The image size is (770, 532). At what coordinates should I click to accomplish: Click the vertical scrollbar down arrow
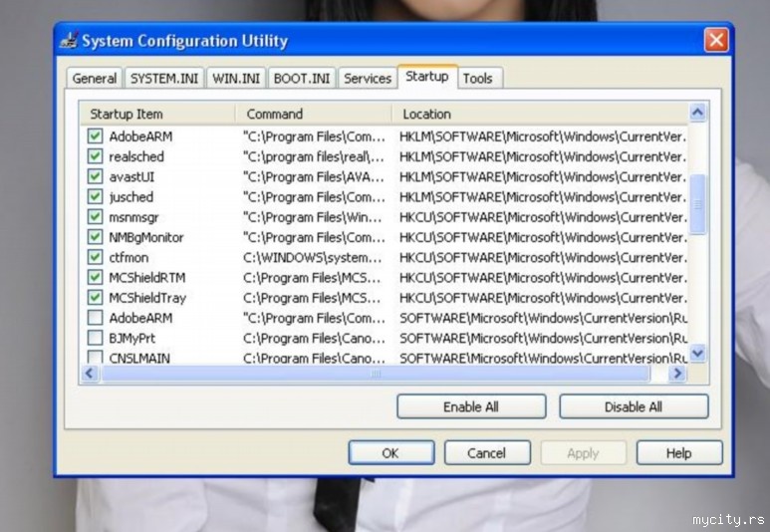[x=698, y=353]
